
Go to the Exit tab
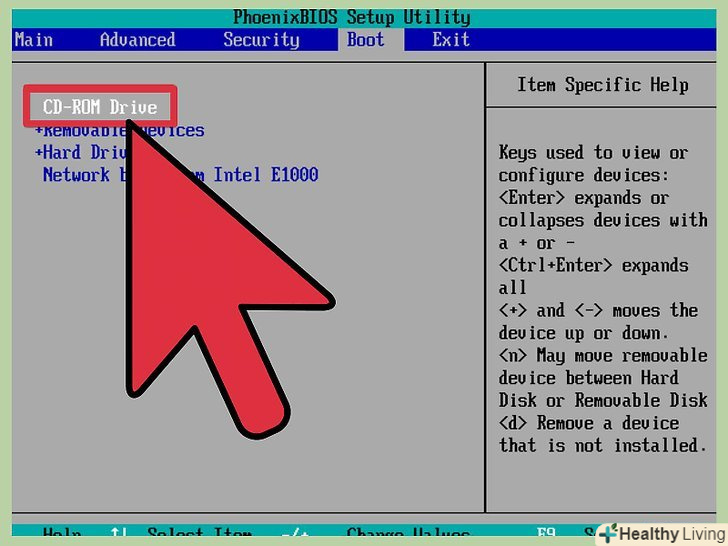pos(451,40)
